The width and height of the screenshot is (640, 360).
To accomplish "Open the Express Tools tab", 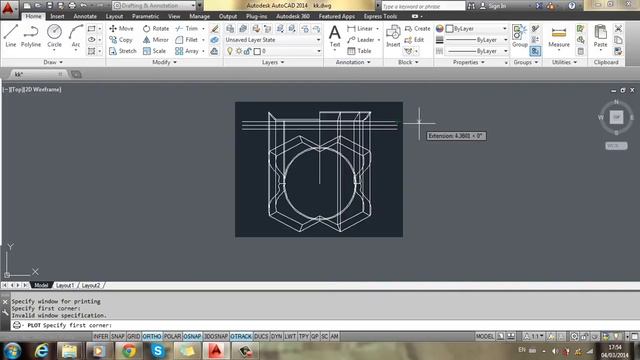I will [380, 16].
